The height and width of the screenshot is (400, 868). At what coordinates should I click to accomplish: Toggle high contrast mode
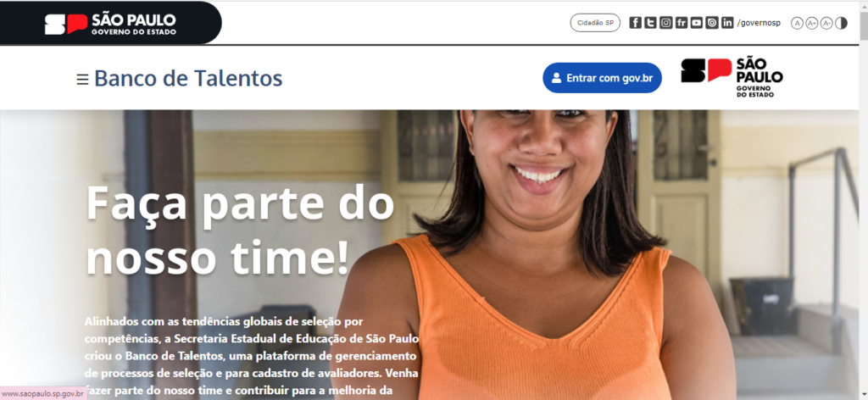842,23
